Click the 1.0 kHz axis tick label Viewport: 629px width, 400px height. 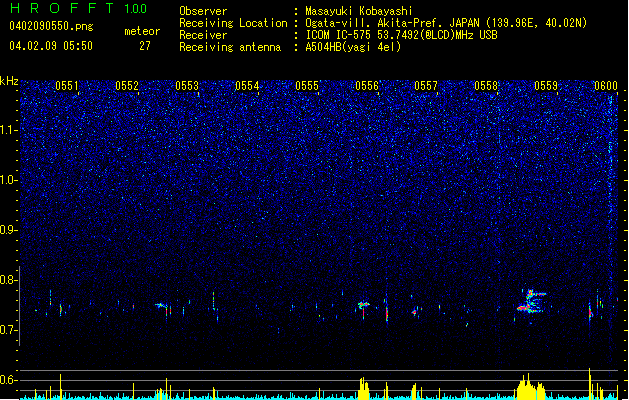(9, 180)
